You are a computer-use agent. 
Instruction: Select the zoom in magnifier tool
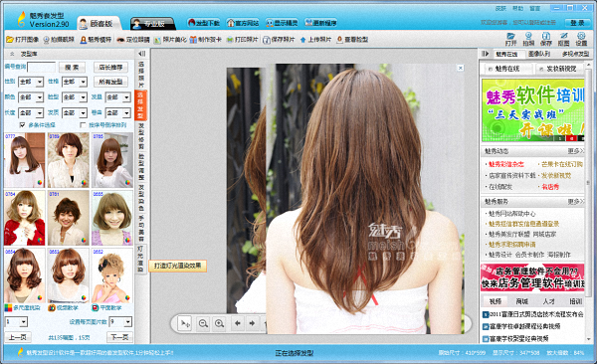coord(219,323)
